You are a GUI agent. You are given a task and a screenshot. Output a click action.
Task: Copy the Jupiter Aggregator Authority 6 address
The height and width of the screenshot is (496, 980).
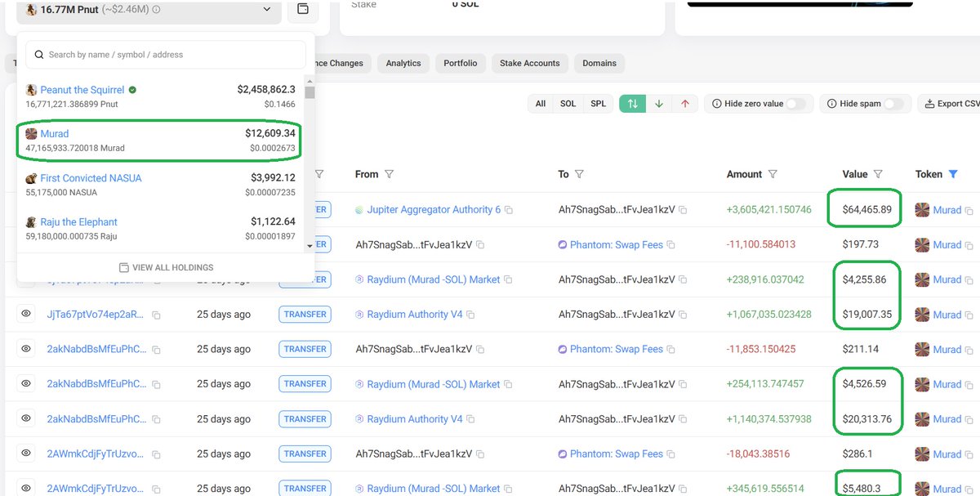(509, 210)
